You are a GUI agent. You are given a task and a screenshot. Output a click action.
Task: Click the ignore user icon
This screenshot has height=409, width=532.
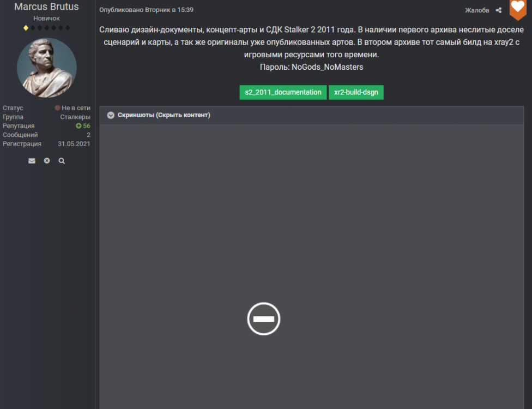[x=47, y=160]
